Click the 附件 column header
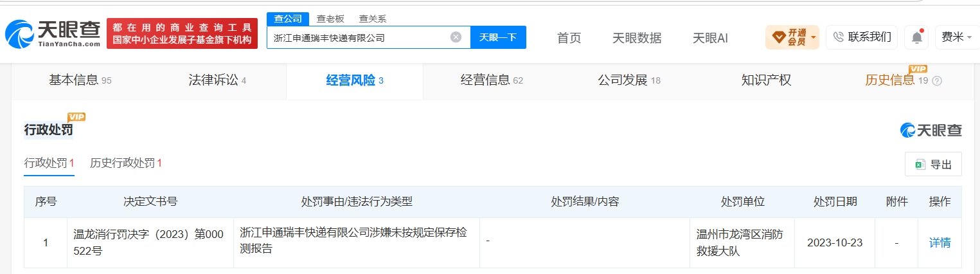The width and height of the screenshot is (980, 274). (x=896, y=202)
